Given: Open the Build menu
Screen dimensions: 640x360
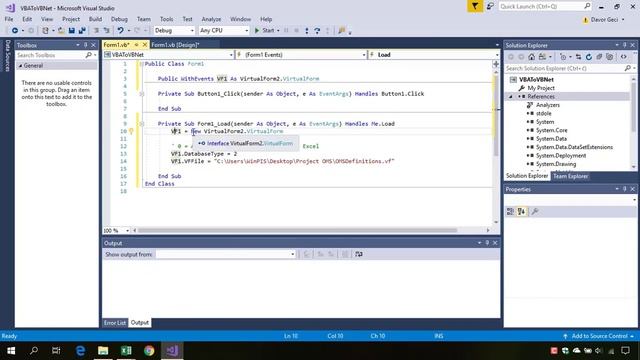Looking at the screenshot, I should (95, 19).
